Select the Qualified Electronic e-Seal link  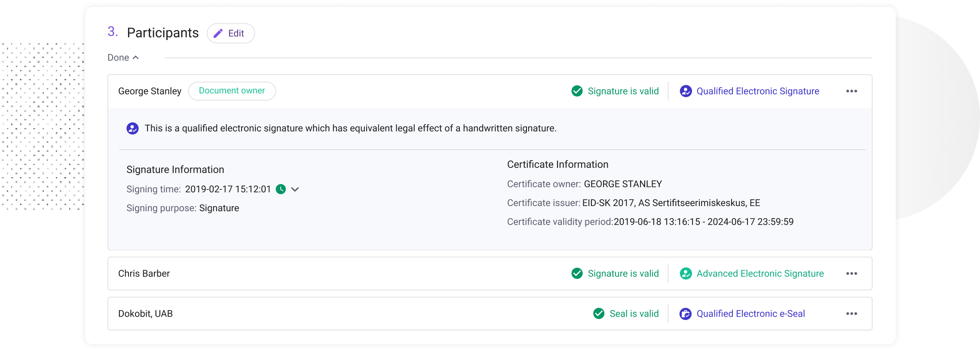750,314
